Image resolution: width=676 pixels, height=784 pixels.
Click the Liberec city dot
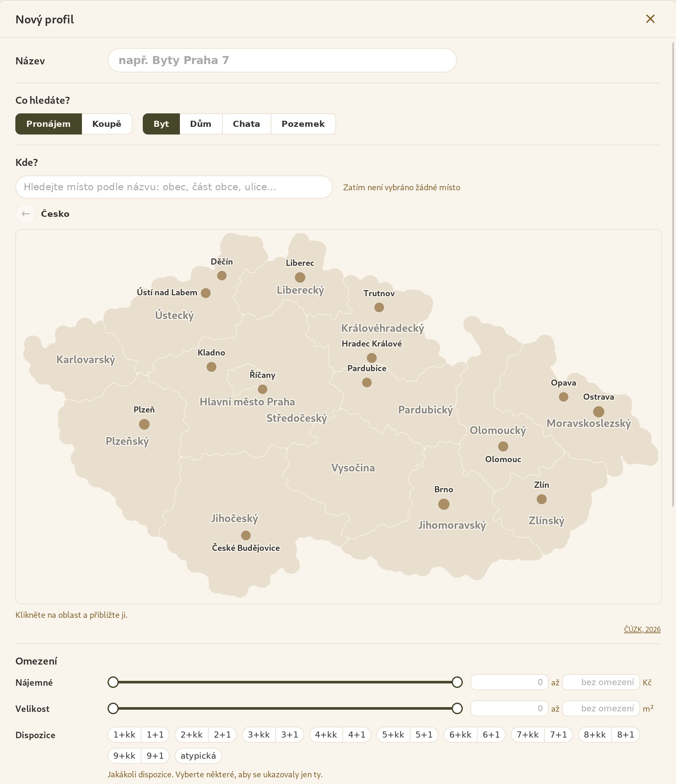300,277
